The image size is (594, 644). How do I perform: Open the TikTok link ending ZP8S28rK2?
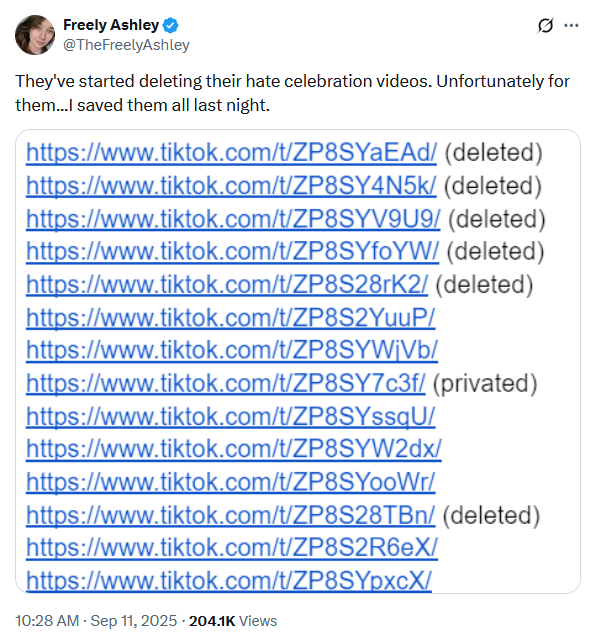(227, 285)
